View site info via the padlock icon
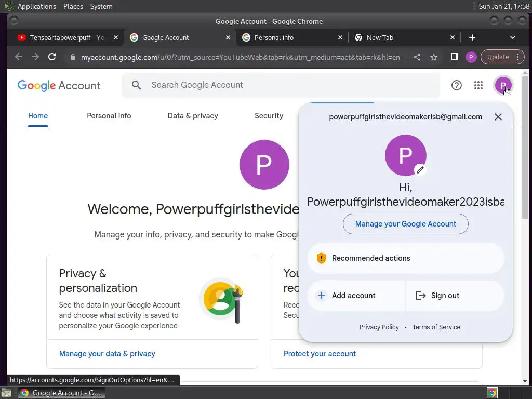 tap(72, 57)
